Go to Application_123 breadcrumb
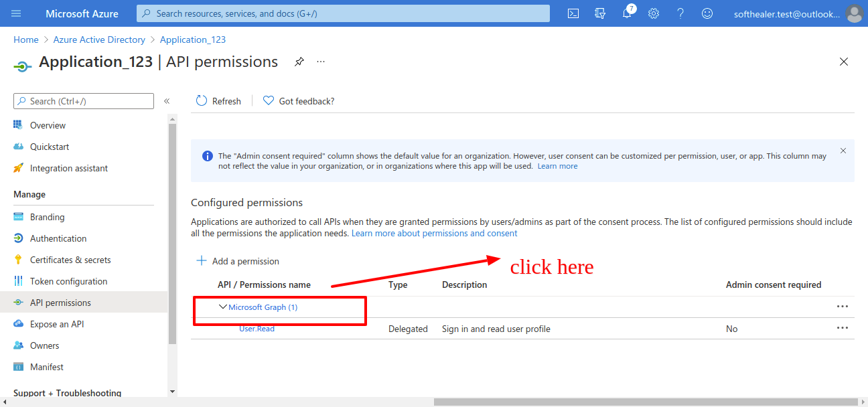The image size is (868, 407). [193, 39]
